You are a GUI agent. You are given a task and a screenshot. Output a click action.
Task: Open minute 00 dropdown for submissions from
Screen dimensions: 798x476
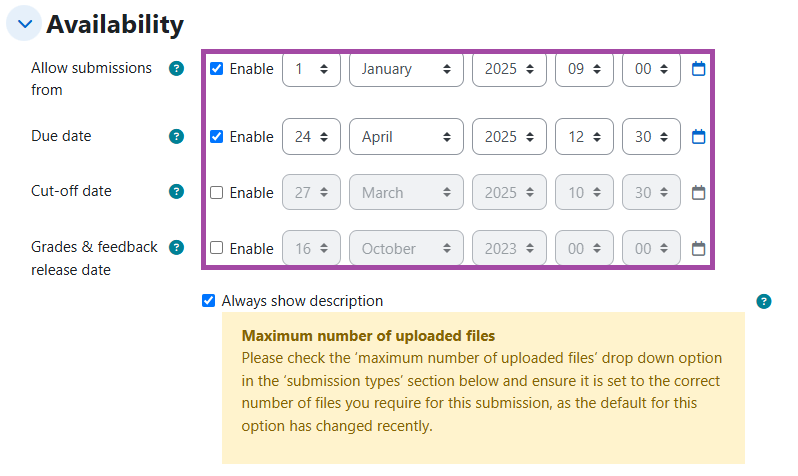pos(651,69)
